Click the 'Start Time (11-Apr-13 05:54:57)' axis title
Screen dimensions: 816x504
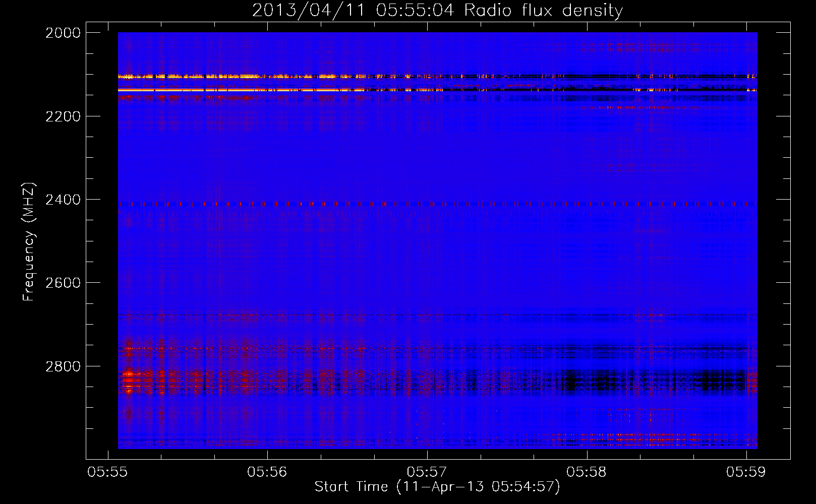437,487
